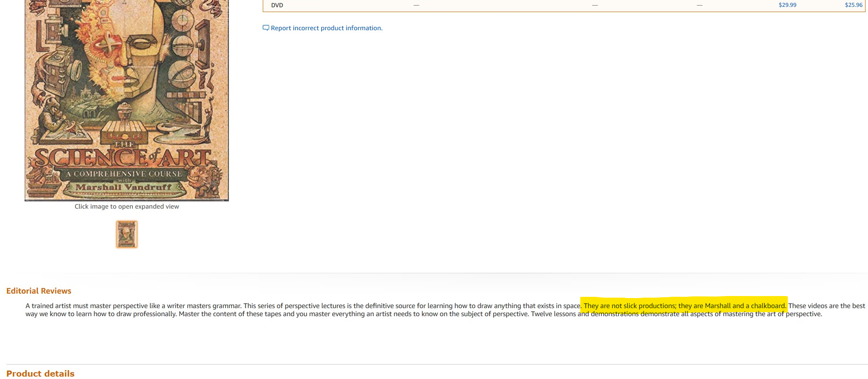Click the speech bubble report icon

click(266, 28)
